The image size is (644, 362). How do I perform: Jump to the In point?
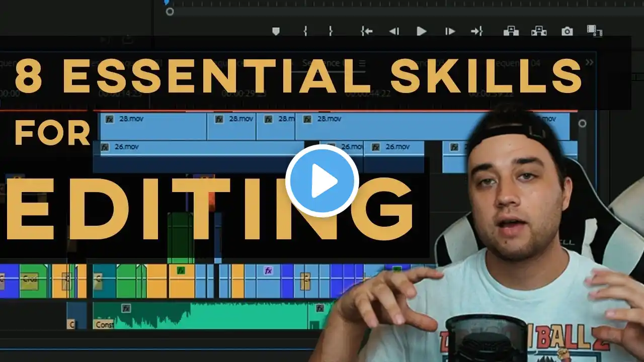(x=367, y=31)
